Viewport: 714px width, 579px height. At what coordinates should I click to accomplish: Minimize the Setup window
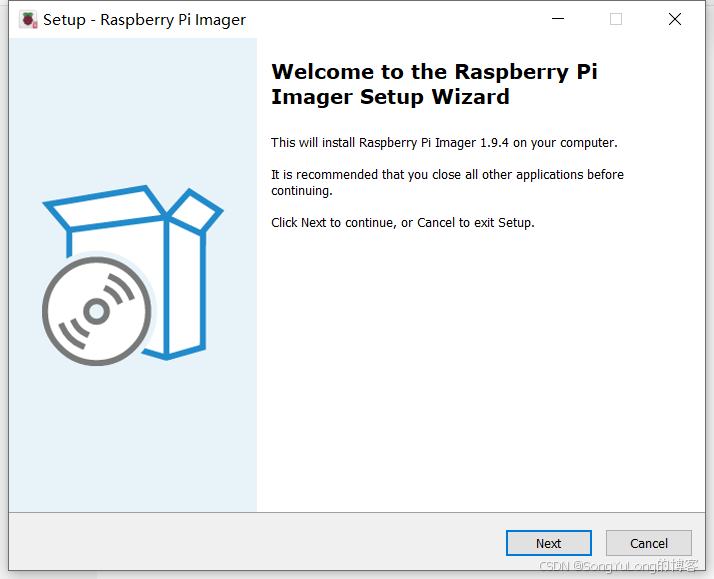(x=558, y=19)
